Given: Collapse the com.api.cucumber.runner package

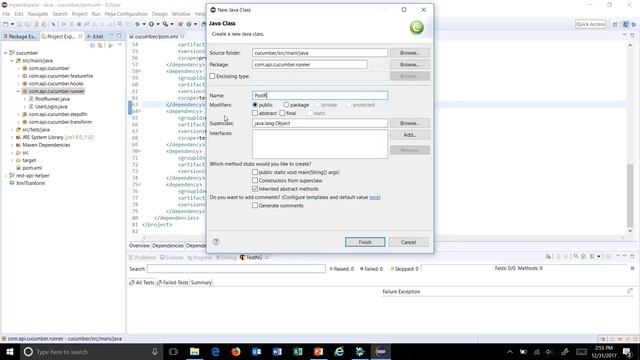Looking at the screenshot, I should click(18, 91).
